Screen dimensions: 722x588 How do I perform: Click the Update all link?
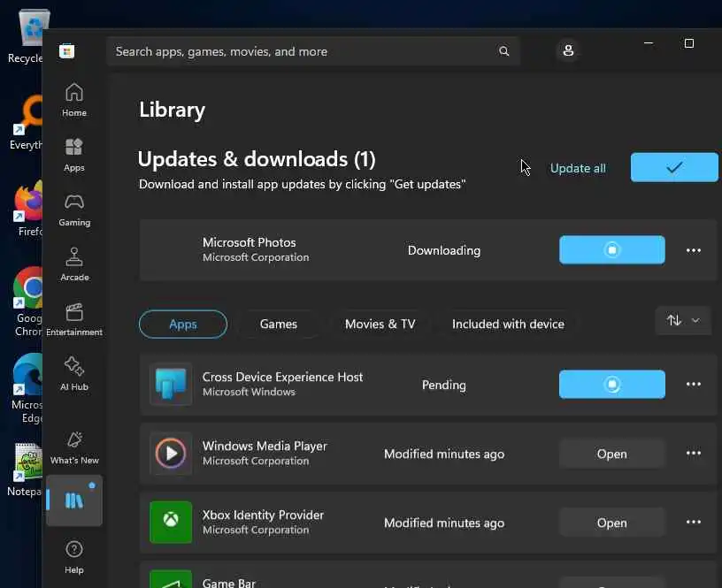[578, 168]
